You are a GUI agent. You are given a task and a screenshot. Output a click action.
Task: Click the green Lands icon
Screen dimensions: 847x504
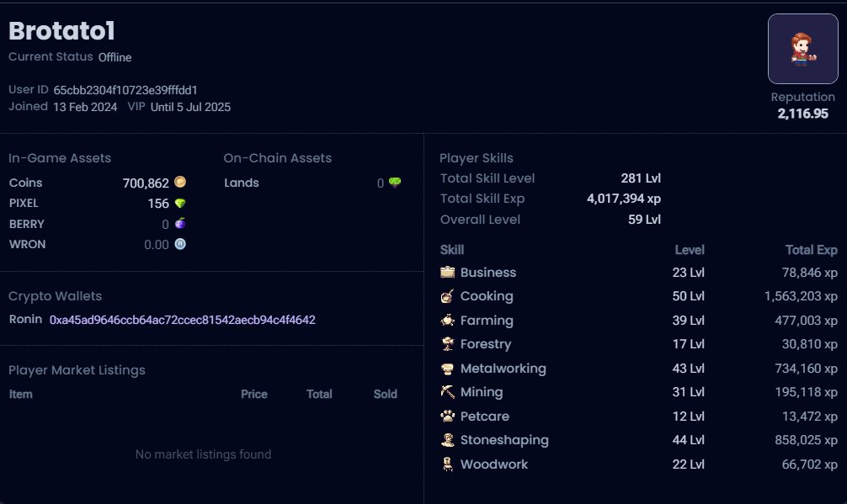pyautogui.click(x=395, y=183)
